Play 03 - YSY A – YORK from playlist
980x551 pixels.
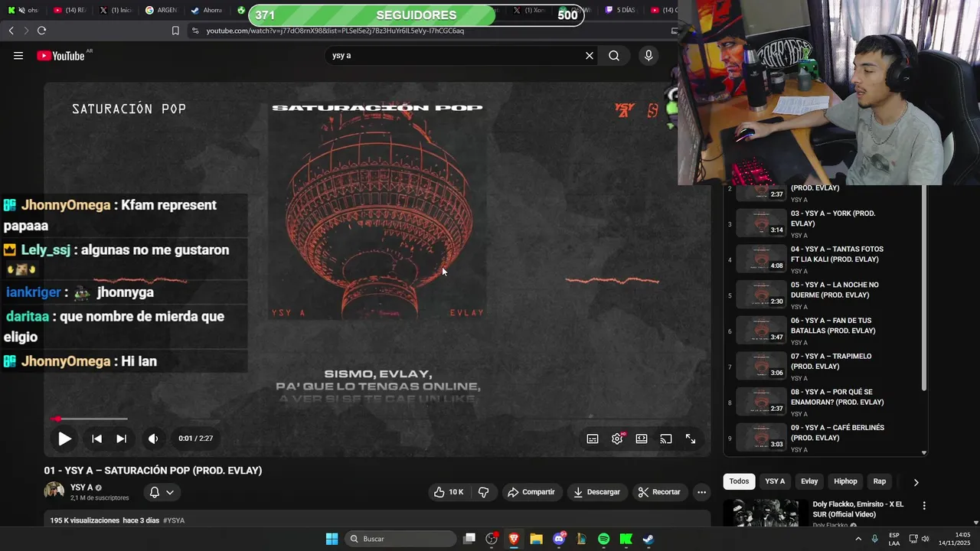823,223
